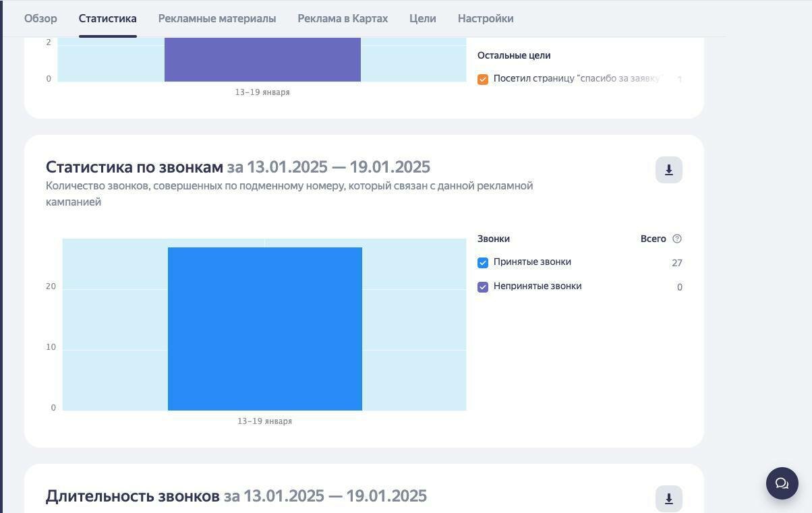Click the blue bar in the calls chart
Image resolution: width=812 pixels, height=513 pixels.
pos(265,329)
